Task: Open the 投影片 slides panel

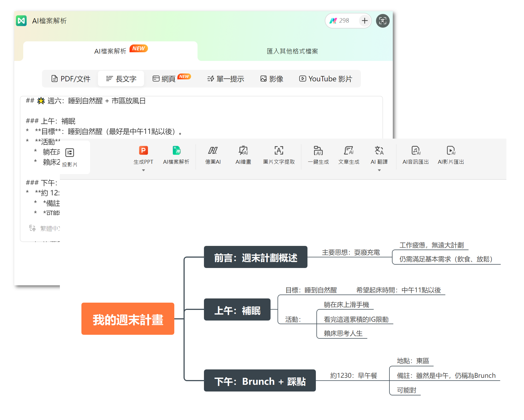Action: (69, 156)
